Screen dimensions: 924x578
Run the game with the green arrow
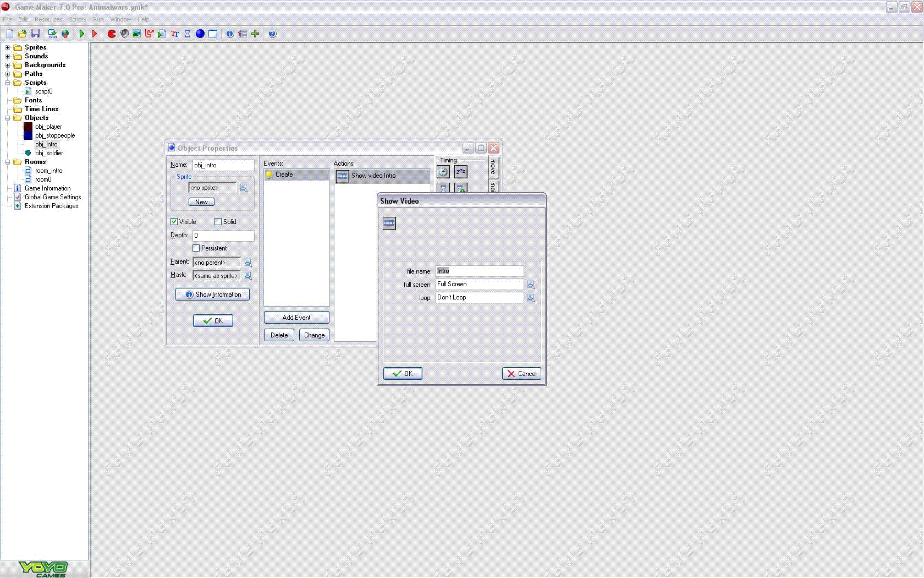(82, 34)
